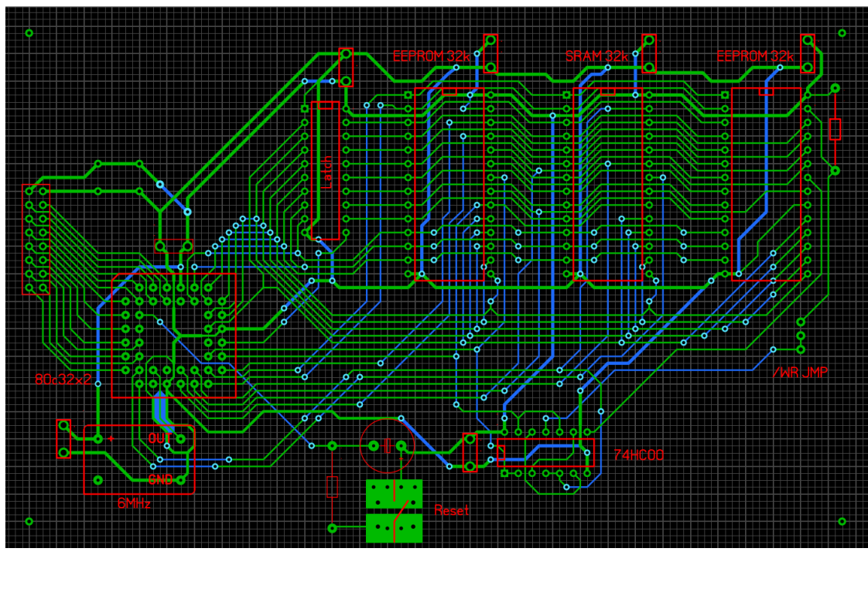Select the EEPROM 32k label above /WR JMP side
868x613 pixels.
pyautogui.click(x=755, y=56)
